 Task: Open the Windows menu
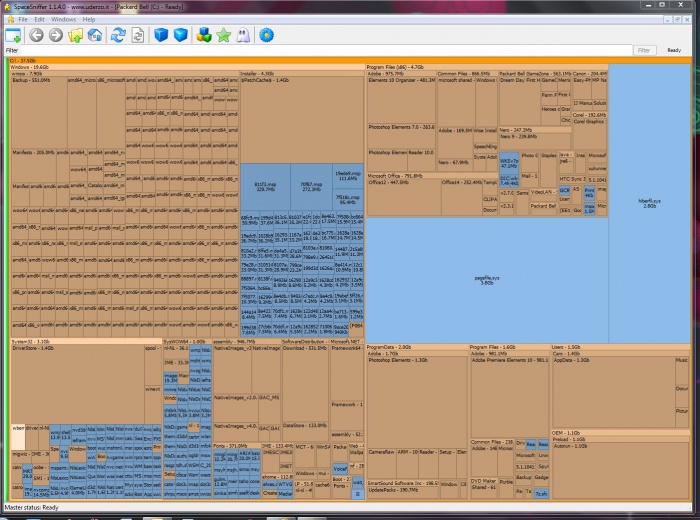click(63, 20)
